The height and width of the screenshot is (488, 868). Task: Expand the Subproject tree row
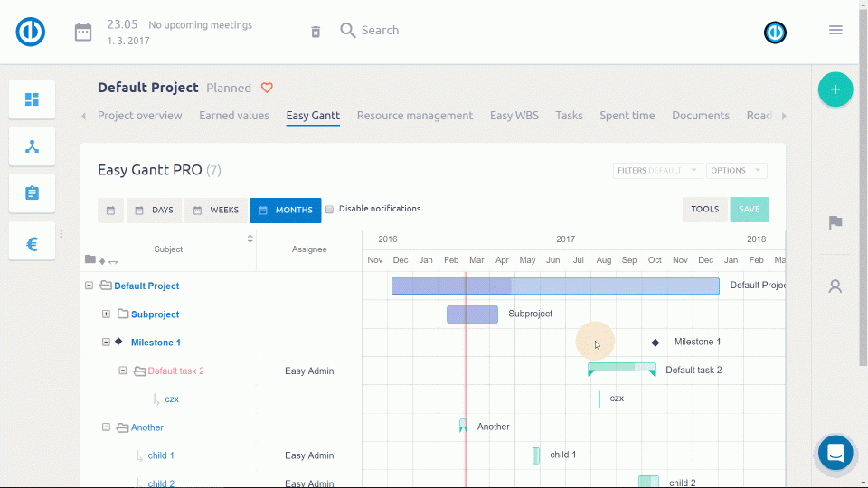pos(106,314)
